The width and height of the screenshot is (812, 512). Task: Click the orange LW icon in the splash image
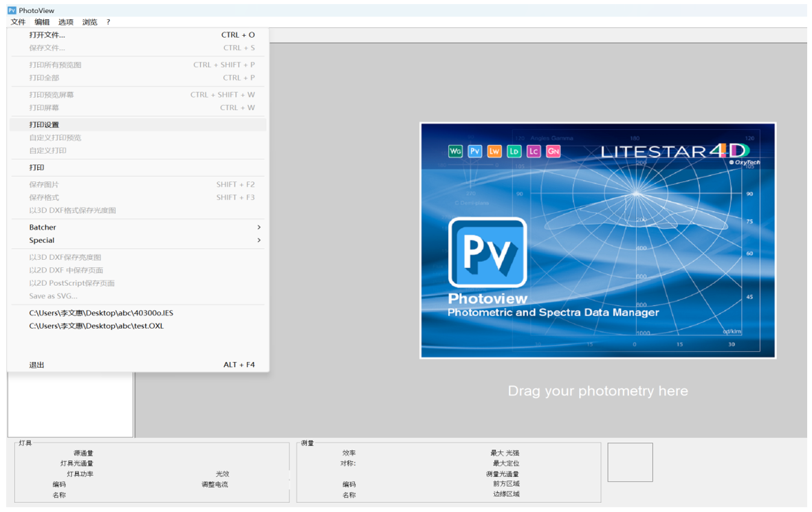tap(494, 151)
